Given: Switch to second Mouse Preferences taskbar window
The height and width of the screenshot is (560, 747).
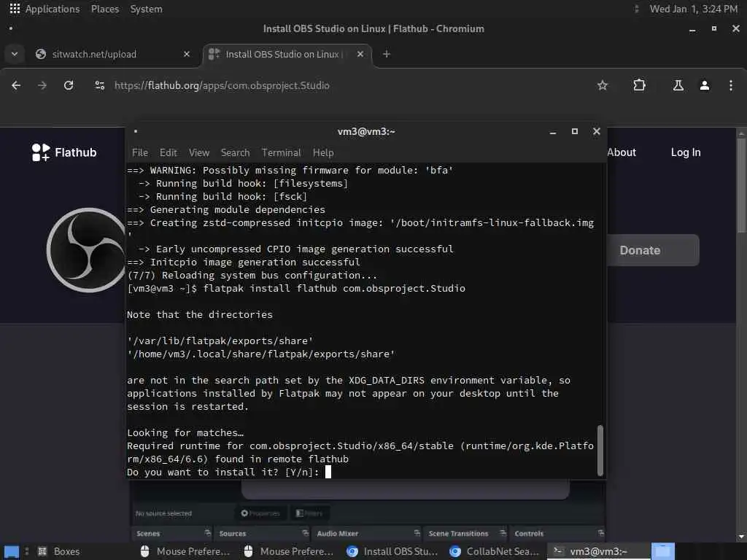Looking at the screenshot, I should (x=288, y=551).
